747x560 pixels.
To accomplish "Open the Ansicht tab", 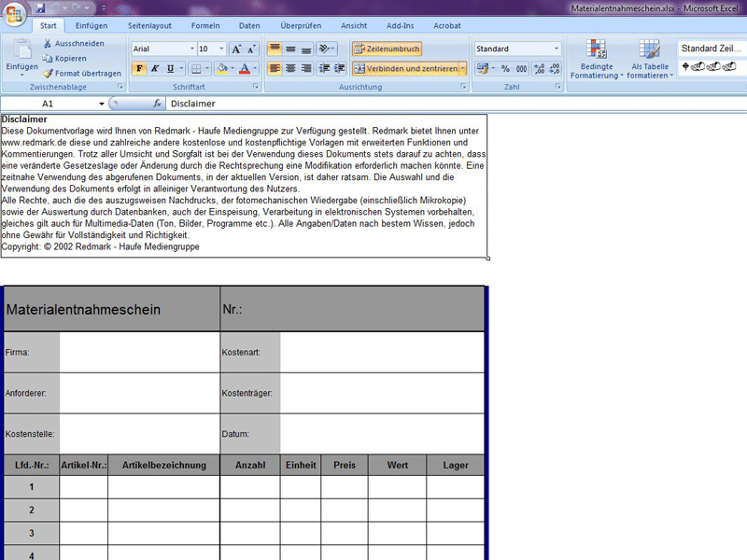I will coord(354,26).
